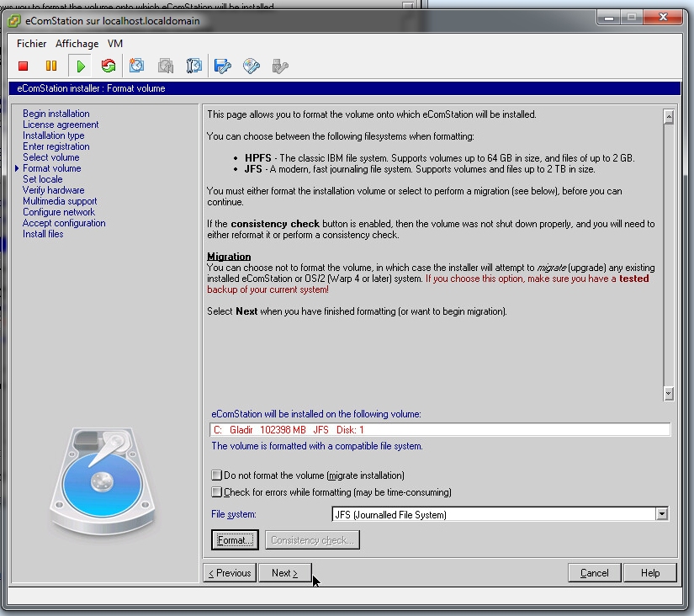
Task: Select the installation volume field C: Gladir
Action: tap(440, 430)
